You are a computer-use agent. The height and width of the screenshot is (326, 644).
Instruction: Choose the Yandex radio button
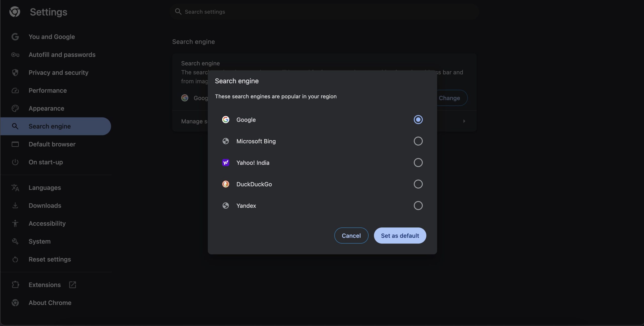click(x=418, y=206)
